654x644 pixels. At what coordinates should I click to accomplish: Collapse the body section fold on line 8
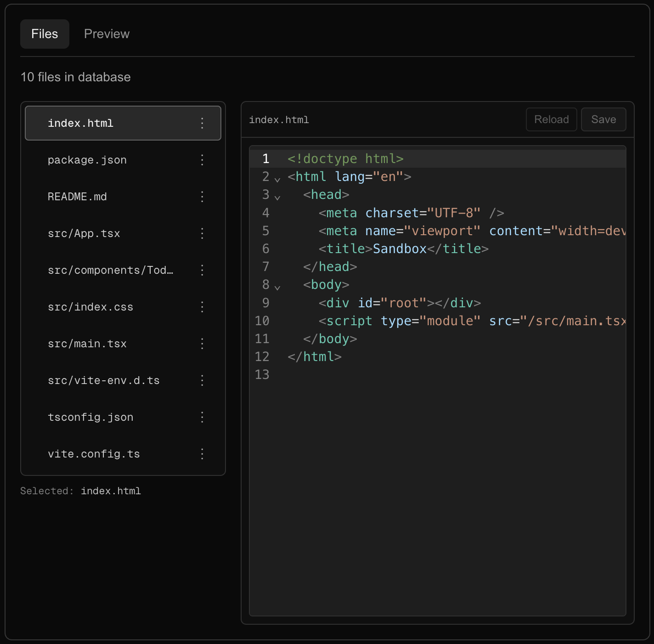pyautogui.click(x=277, y=287)
